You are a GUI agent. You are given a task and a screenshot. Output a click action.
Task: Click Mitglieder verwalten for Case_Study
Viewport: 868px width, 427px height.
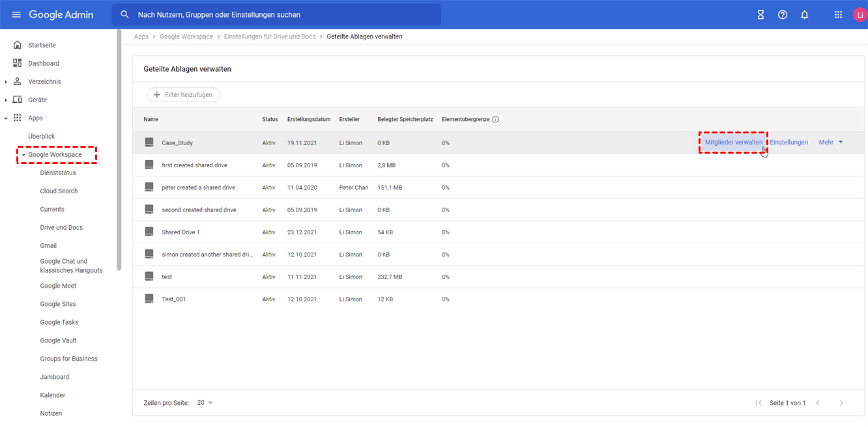coord(733,143)
